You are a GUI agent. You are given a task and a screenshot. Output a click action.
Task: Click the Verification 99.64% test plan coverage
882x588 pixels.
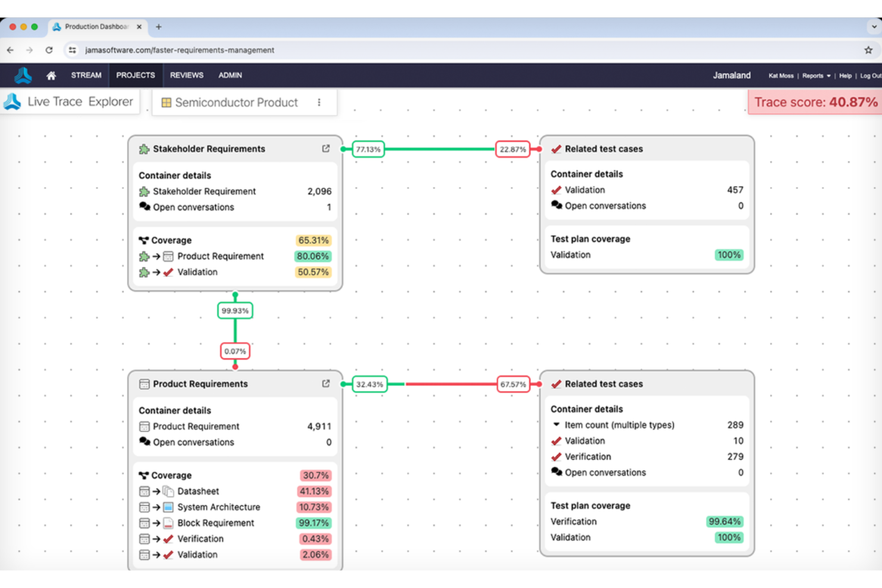click(x=725, y=521)
